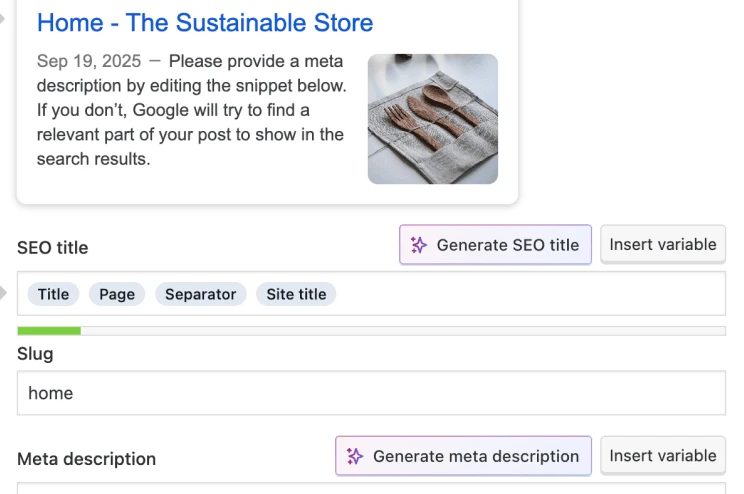Select the Separator variable chip

200,294
